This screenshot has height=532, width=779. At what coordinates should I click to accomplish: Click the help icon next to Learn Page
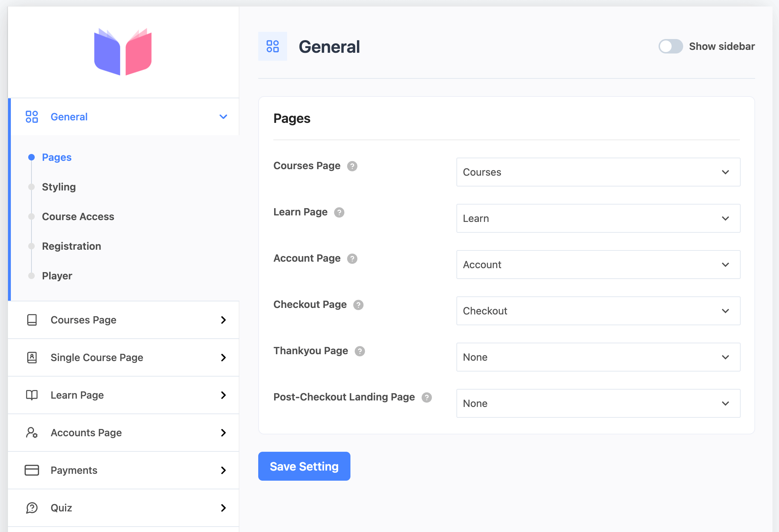(339, 213)
